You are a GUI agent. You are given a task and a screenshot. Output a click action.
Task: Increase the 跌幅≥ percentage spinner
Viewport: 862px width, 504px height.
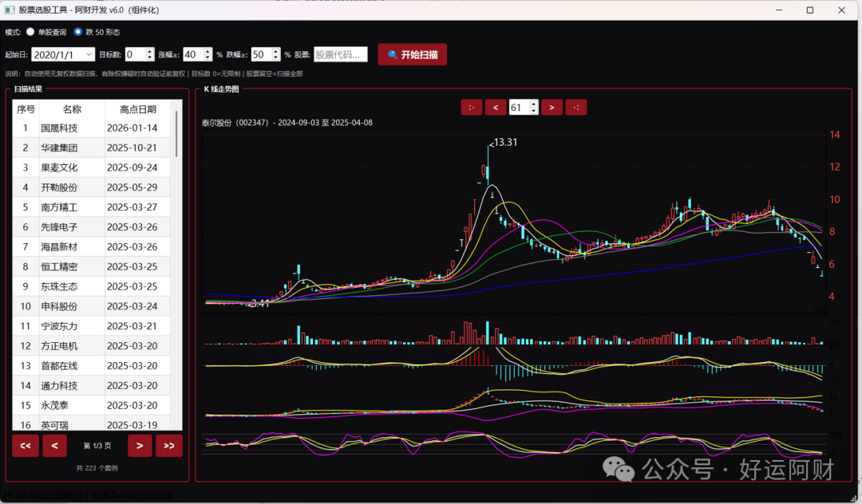pos(276,51)
